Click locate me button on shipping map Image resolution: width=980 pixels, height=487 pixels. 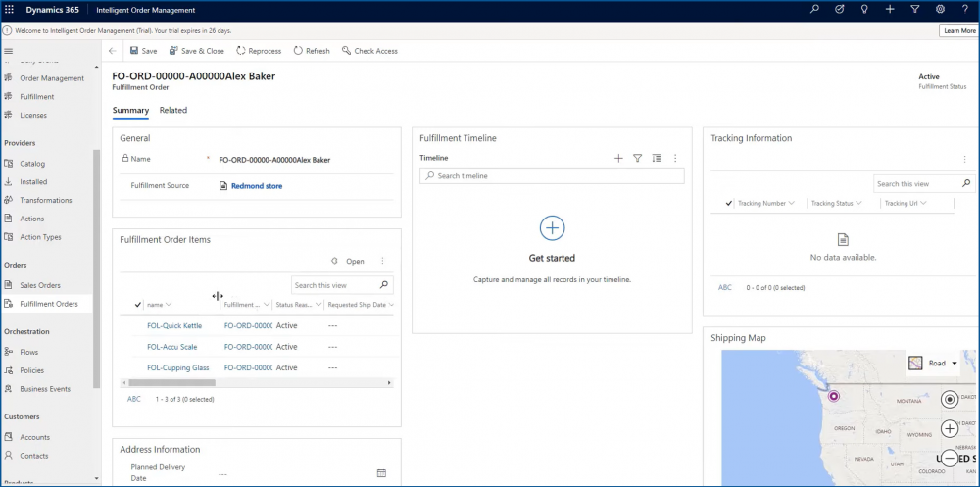pyautogui.click(x=950, y=399)
